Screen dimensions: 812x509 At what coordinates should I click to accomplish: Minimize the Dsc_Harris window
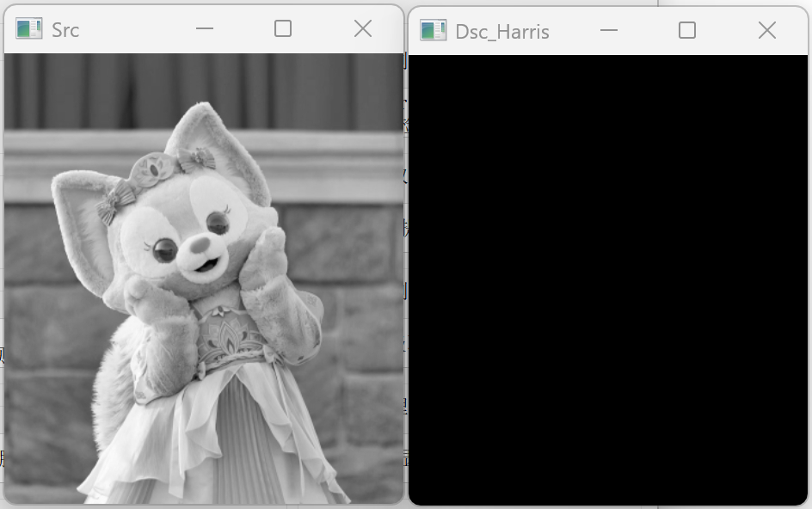609,31
